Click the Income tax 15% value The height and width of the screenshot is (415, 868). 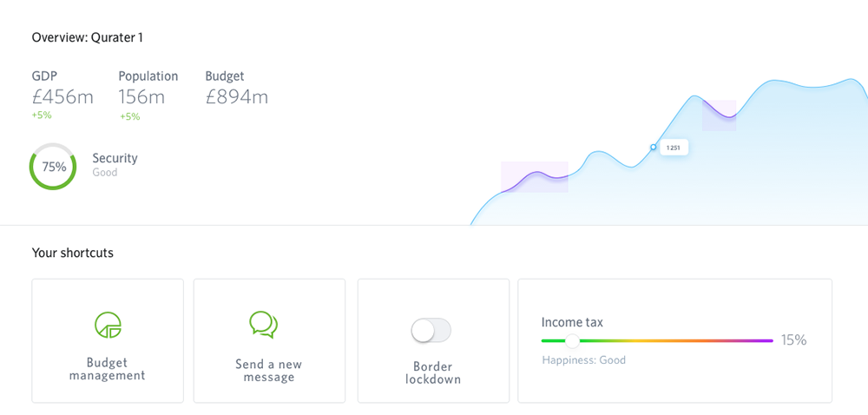[794, 340]
